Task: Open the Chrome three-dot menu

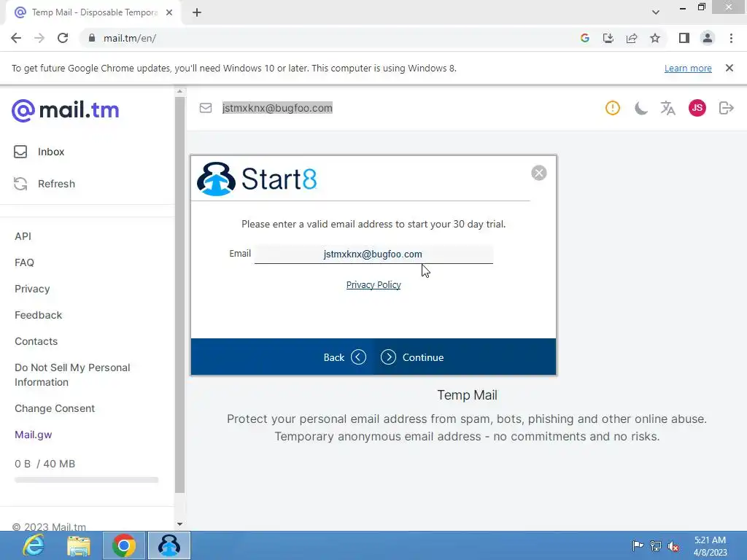Action: tap(731, 38)
